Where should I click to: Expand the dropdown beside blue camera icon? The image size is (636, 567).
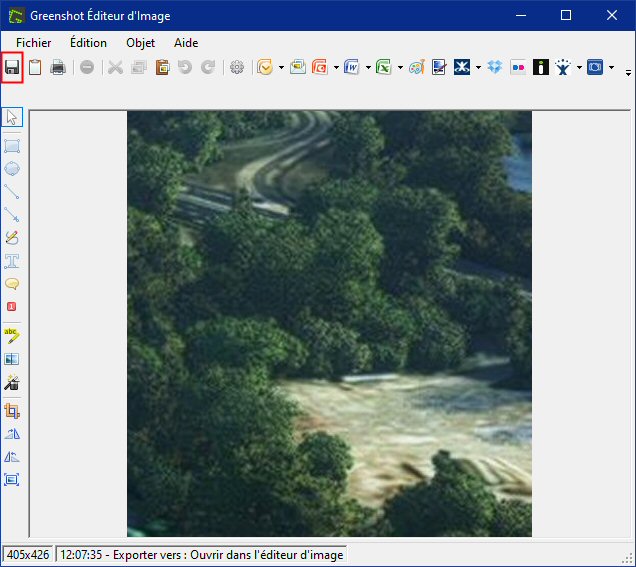click(612, 68)
